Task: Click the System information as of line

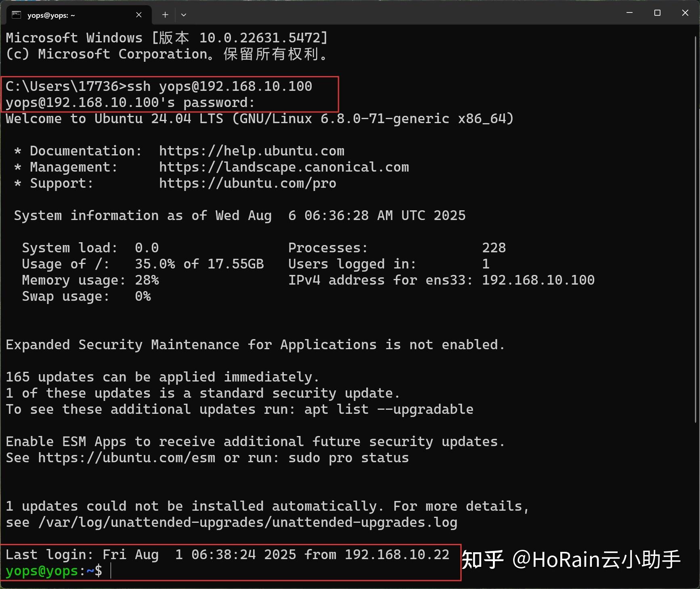Action: 240,216
